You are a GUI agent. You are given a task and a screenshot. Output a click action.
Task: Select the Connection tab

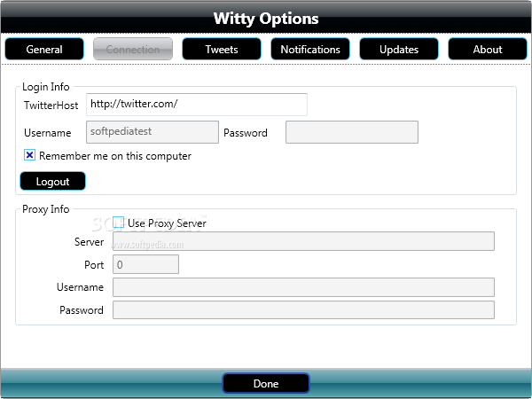[x=133, y=49]
